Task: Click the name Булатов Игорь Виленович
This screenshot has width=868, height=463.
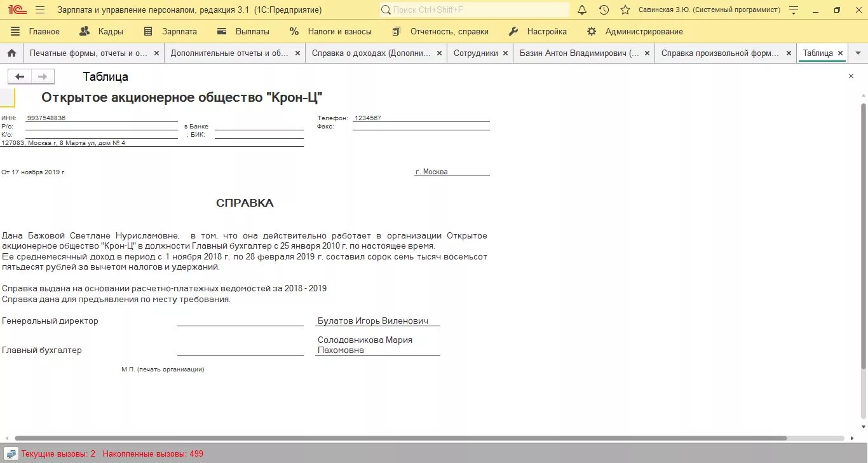Action: point(373,321)
